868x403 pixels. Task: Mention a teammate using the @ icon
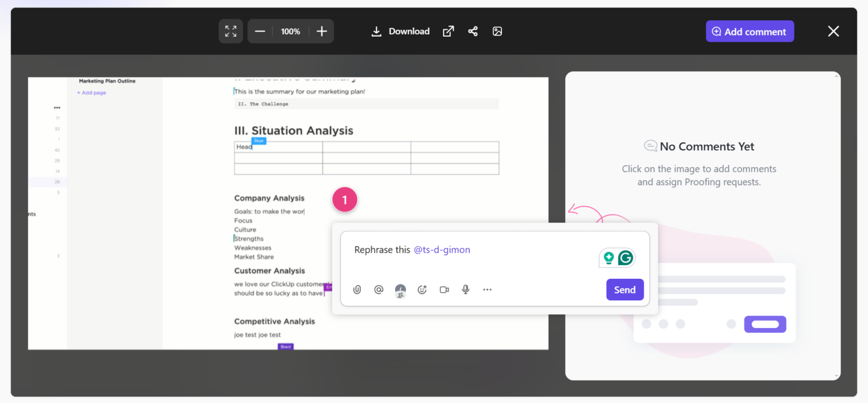point(379,290)
